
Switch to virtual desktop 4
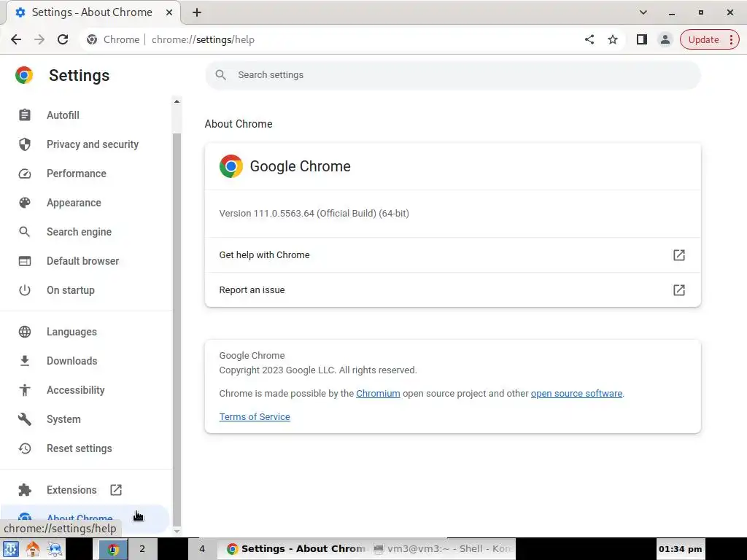(x=202, y=548)
